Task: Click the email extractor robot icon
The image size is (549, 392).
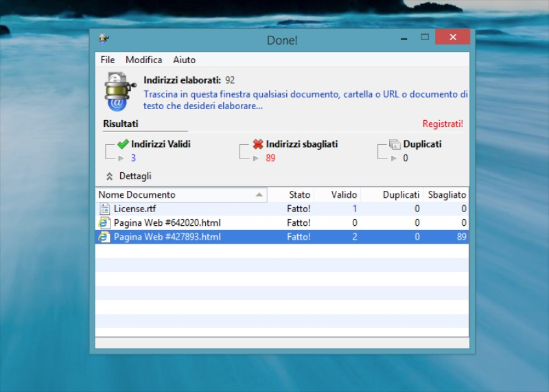Action: 117,91
